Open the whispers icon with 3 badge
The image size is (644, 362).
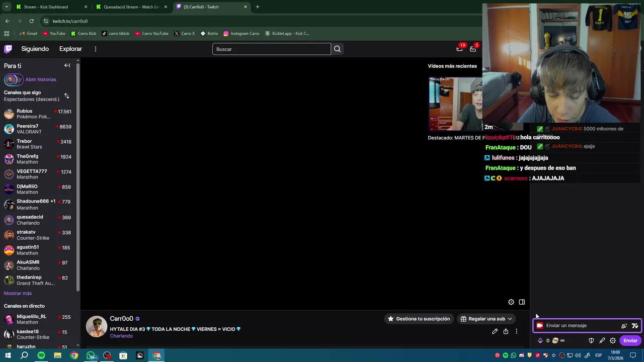(473, 49)
